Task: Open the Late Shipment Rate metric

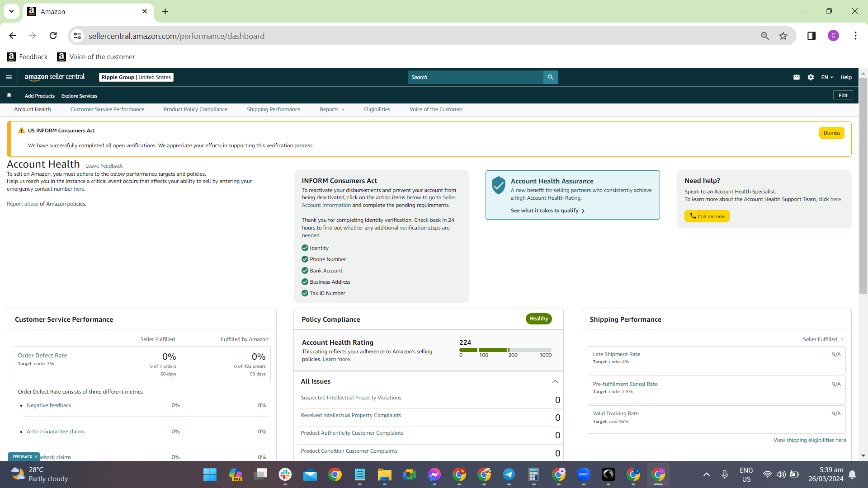Action: (x=617, y=354)
